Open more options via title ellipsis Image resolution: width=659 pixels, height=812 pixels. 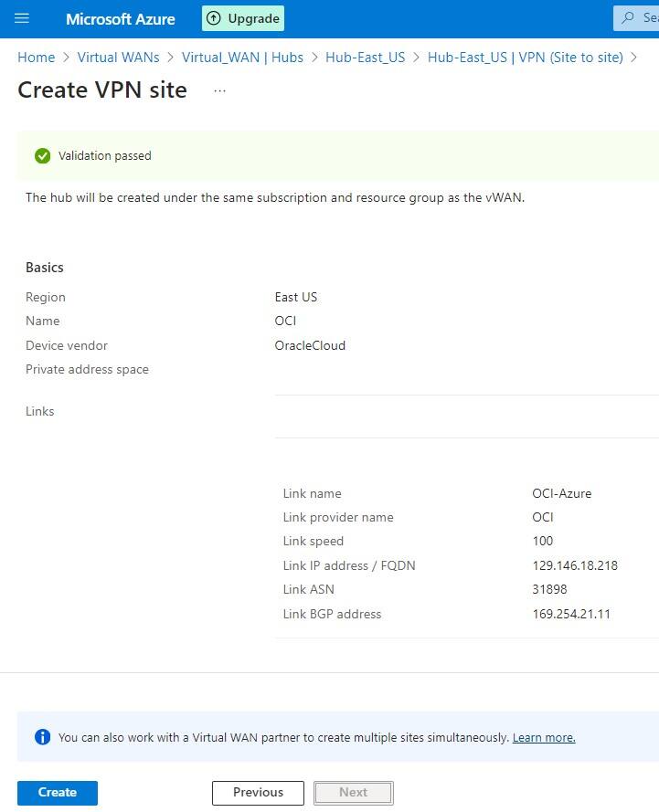click(x=218, y=91)
